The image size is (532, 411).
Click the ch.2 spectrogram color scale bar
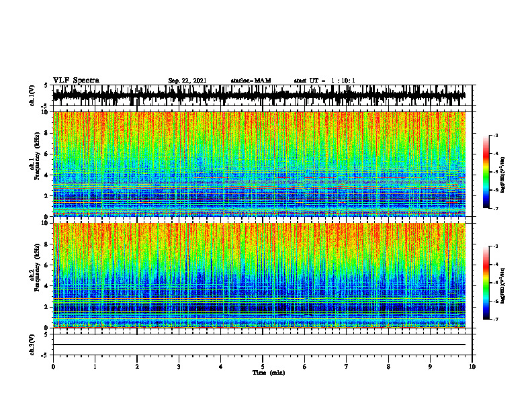(x=486, y=283)
